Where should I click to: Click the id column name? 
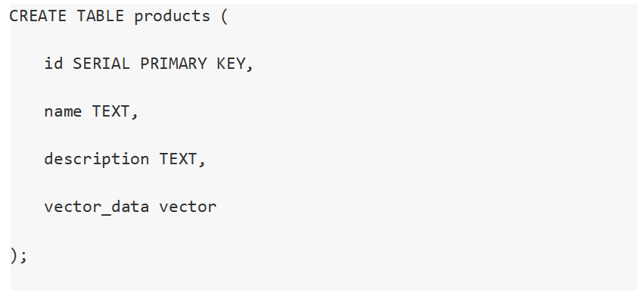(x=54, y=64)
